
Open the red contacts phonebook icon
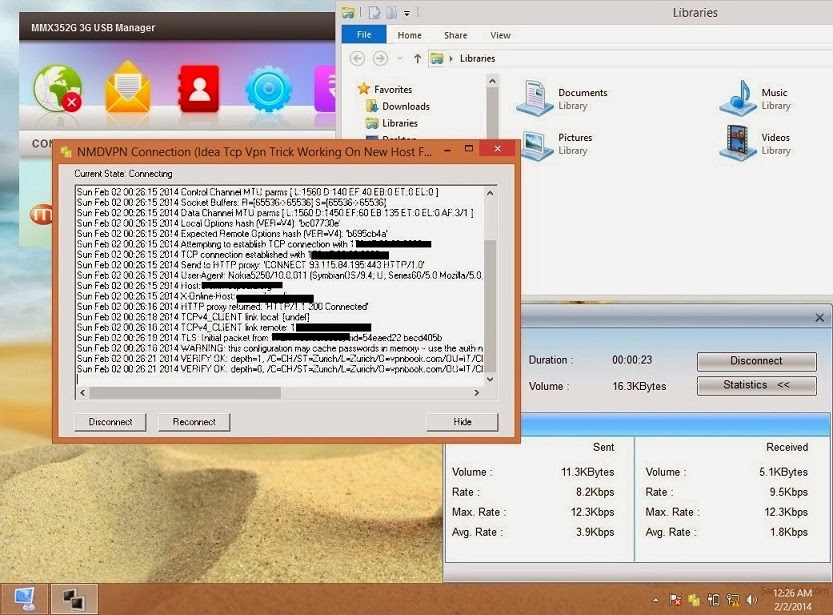coord(199,89)
